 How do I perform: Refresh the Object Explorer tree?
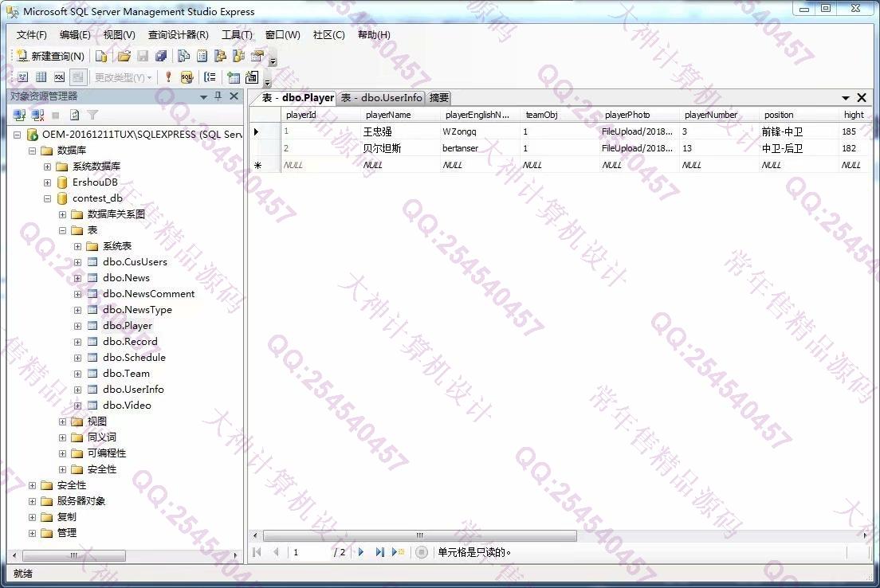[74, 115]
